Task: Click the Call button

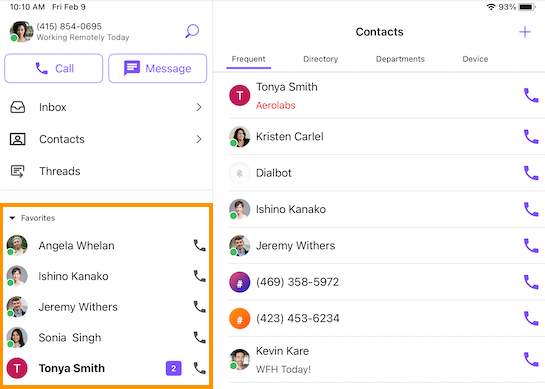Action: (x=54, y=68)
